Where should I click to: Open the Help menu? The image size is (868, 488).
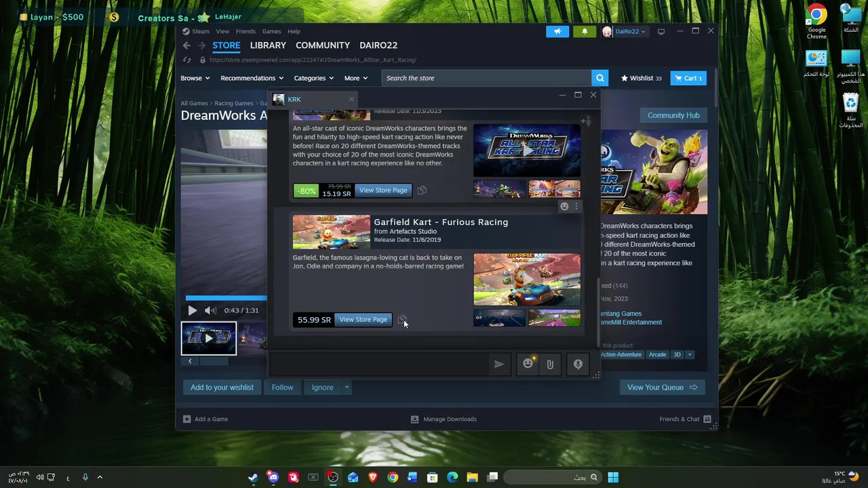coord(294,31)
